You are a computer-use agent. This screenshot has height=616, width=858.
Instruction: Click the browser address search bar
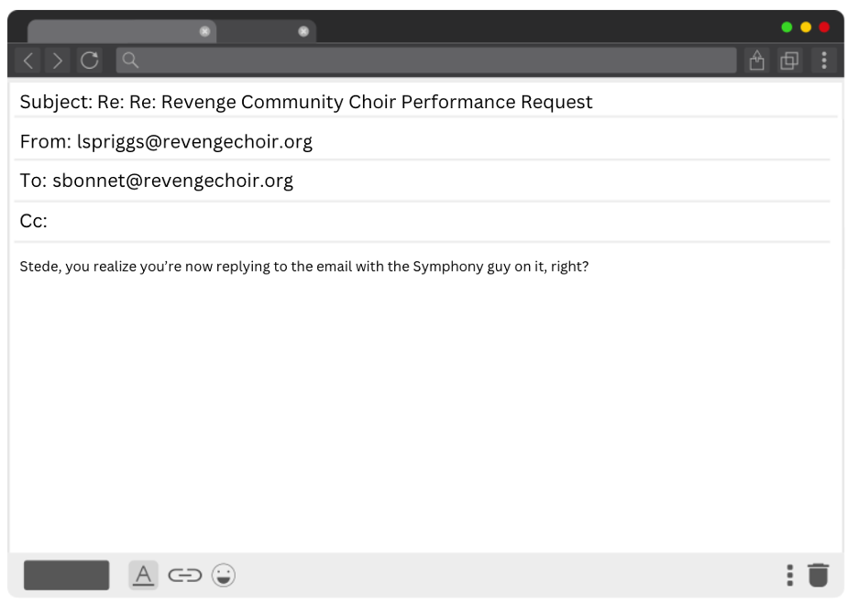(426, 60)
